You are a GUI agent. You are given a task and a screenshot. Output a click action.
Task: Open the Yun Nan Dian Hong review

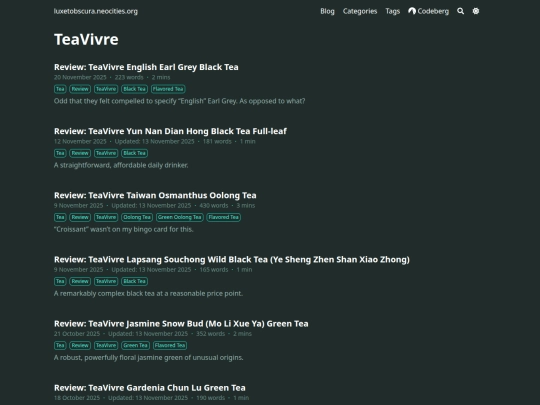pyautogui.click(x=170, y=131)
